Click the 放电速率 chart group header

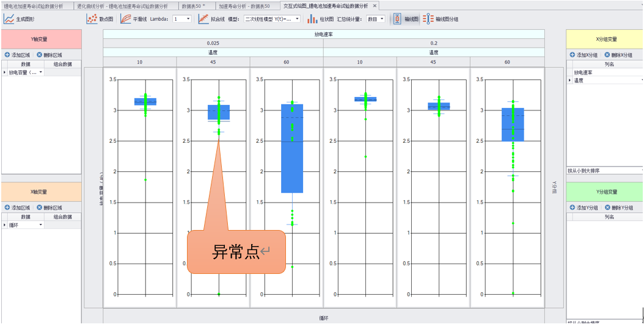[324, 34]
